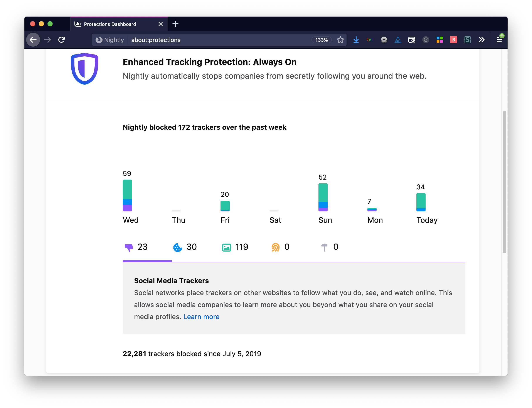The height and width of the screenshot is (408, 532).
Task: Drag the zoom level slider at 133%
Action: pos(322,40)
